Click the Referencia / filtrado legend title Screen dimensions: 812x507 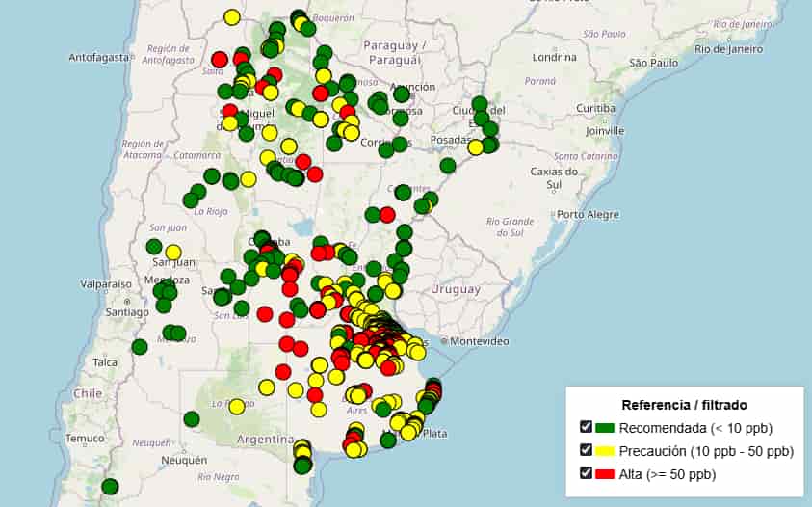click(684, 405)
